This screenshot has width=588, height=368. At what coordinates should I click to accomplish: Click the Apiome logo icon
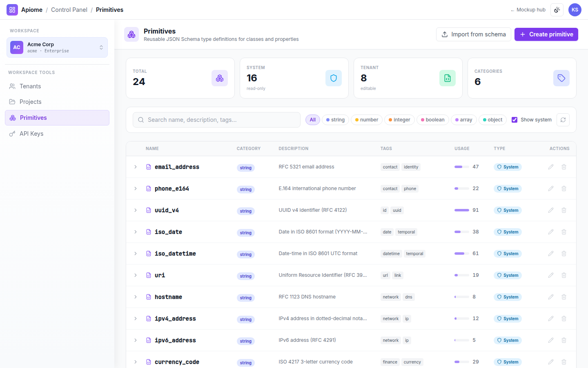pos(12,10)
